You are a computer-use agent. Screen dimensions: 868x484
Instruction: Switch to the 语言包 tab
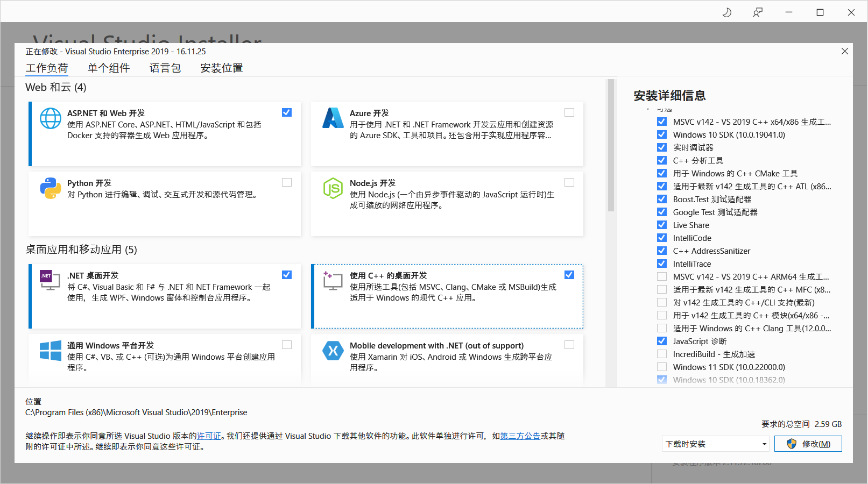click(165, 68)
